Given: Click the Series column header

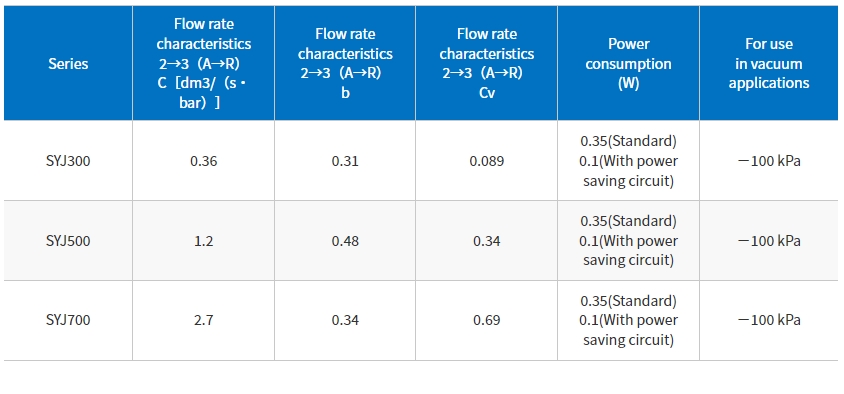Looking at the screenshot, I should 68,64.
